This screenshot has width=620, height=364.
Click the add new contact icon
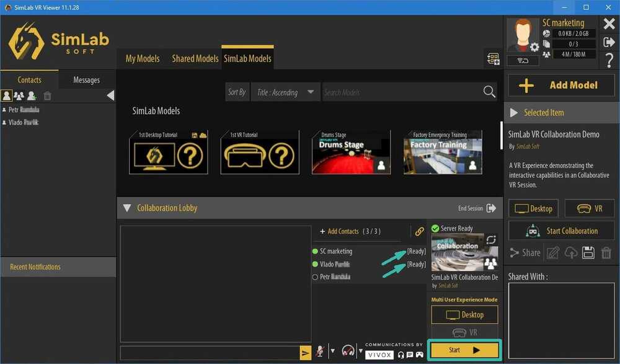coord(32,95)
